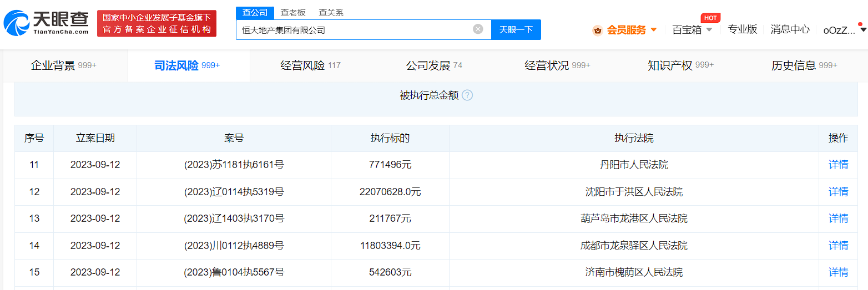Open 详情 for row 13 葫芦岛市龙港区人民法院
Image resolution: width=868 pixels, height=290 pixels.
pyautogui.click(x=838, y=218)
